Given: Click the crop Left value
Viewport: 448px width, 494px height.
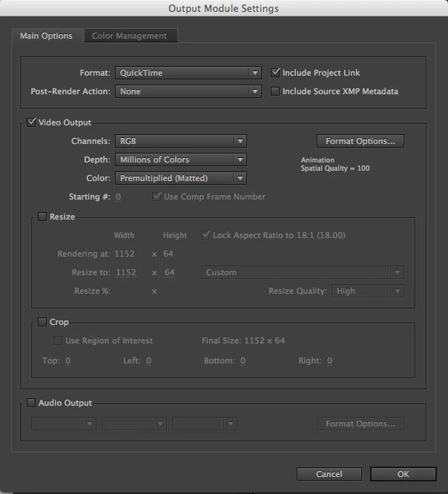Looking at the screenshot, I should [x=148, y=360].
